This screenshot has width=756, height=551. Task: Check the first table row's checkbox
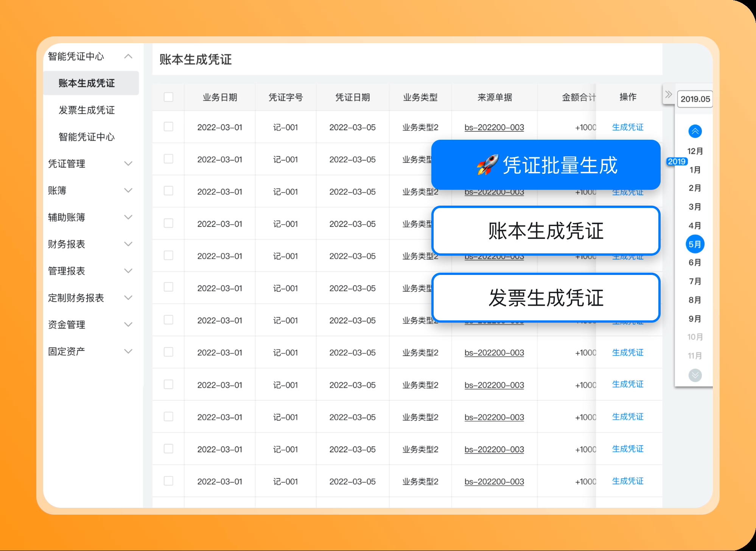point(168,126)
